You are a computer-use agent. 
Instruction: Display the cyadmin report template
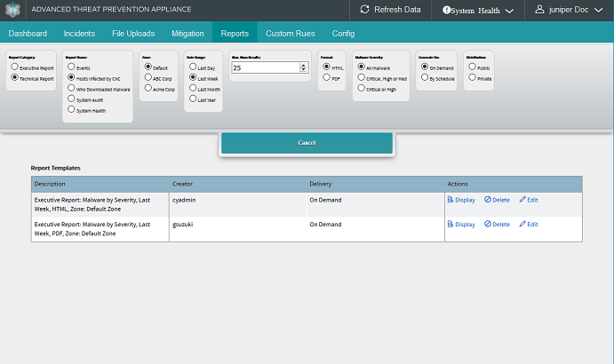pyautogui.click(x=461, y=200)
